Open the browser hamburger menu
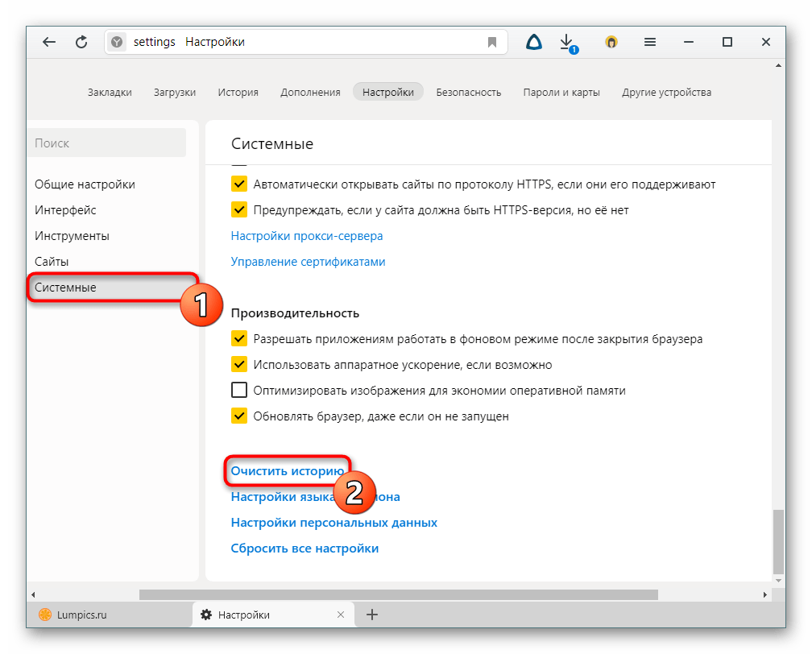This screenshot has height=654, width=812. (x=651, y=42)
